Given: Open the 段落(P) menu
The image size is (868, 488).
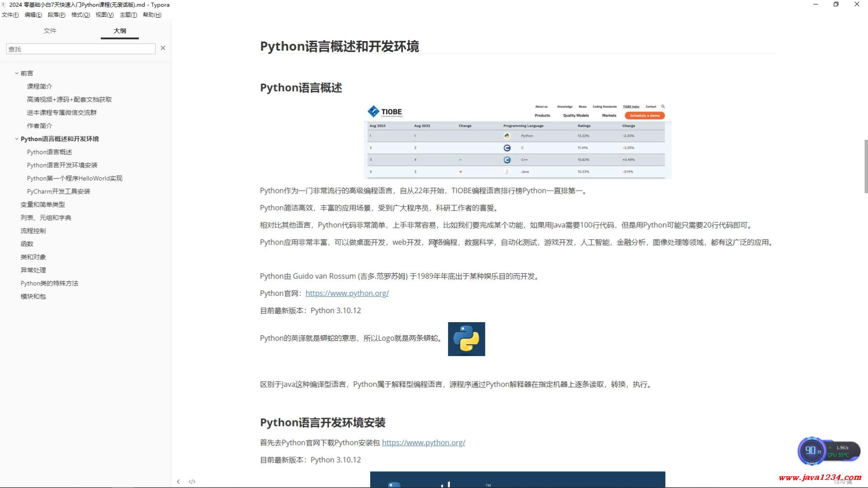Looking at the screenshot, I should coord(57,15).
